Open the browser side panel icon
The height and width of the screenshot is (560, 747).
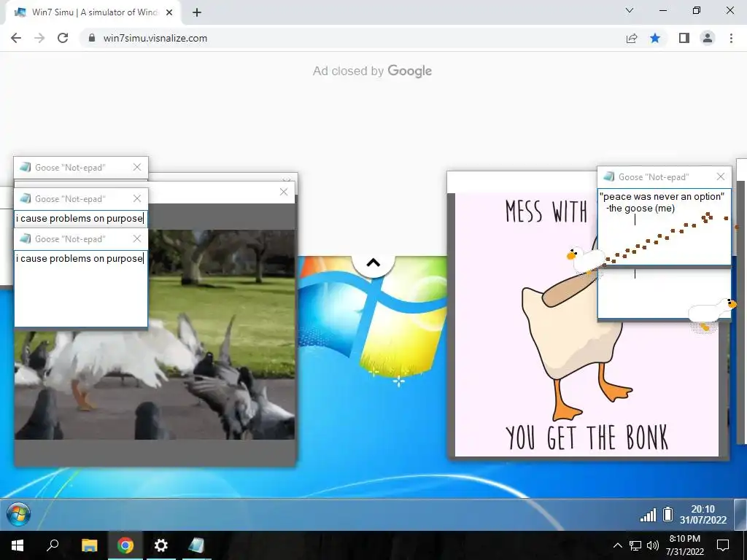684,38
